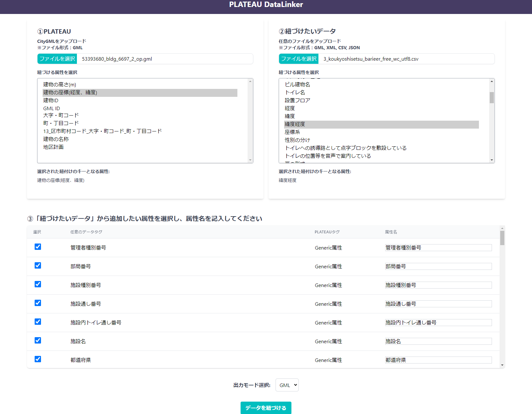Select 建物の高さ(m) in PLATEAU attribute list

pos(140,84)
